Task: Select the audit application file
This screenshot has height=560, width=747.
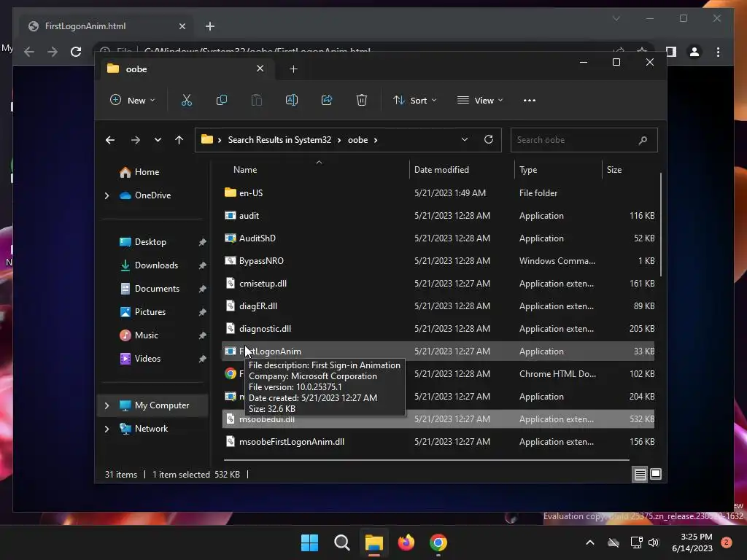Action: click(x=438, y=216)
